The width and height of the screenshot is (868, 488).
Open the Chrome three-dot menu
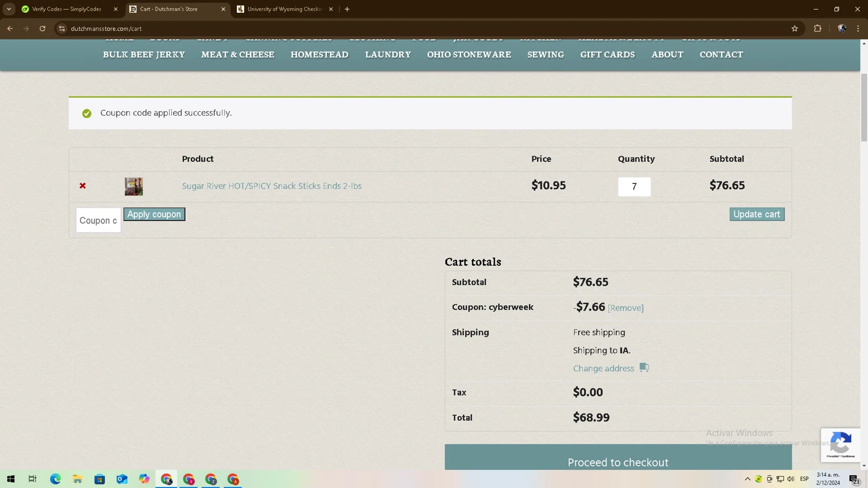pos(858,28)
